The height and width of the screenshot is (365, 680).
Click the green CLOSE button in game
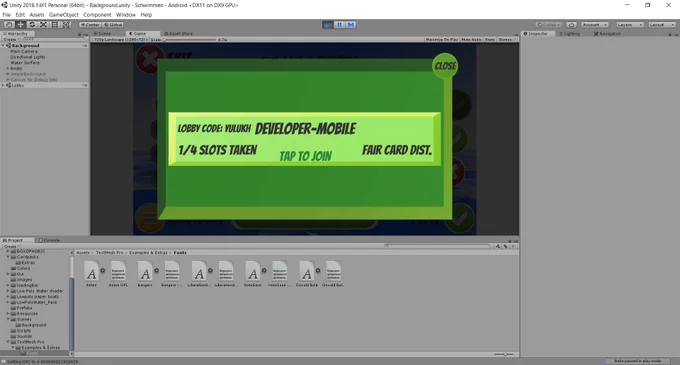pos(445,66)
